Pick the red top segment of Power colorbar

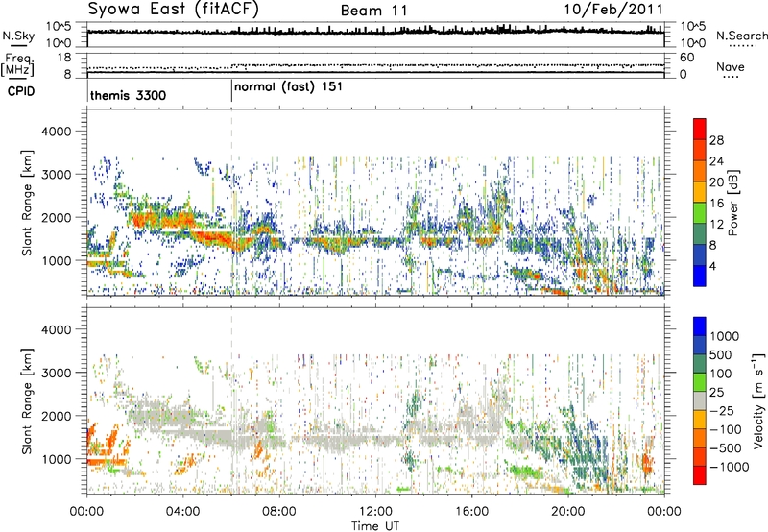pos(700,129)
